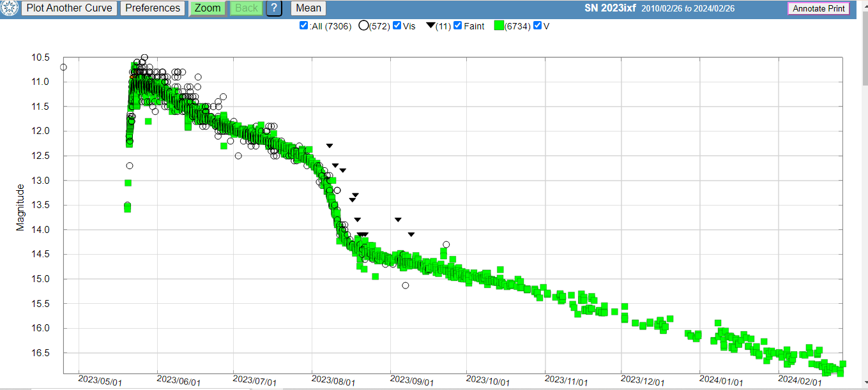Open the Preferences dialog
This screenshot has width=868, height=390.
pyautogui.click(x=153, y=8)
